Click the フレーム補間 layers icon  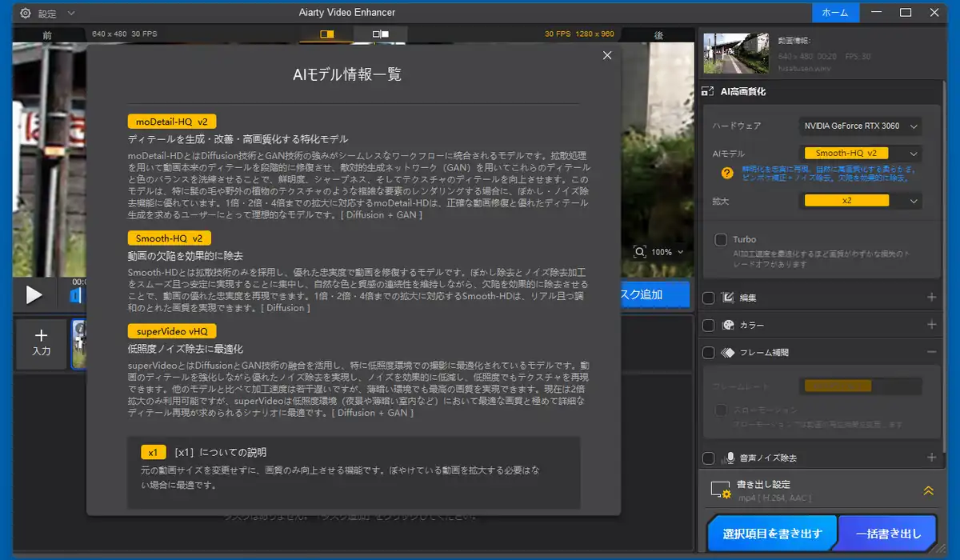click(x=728, y=352)
